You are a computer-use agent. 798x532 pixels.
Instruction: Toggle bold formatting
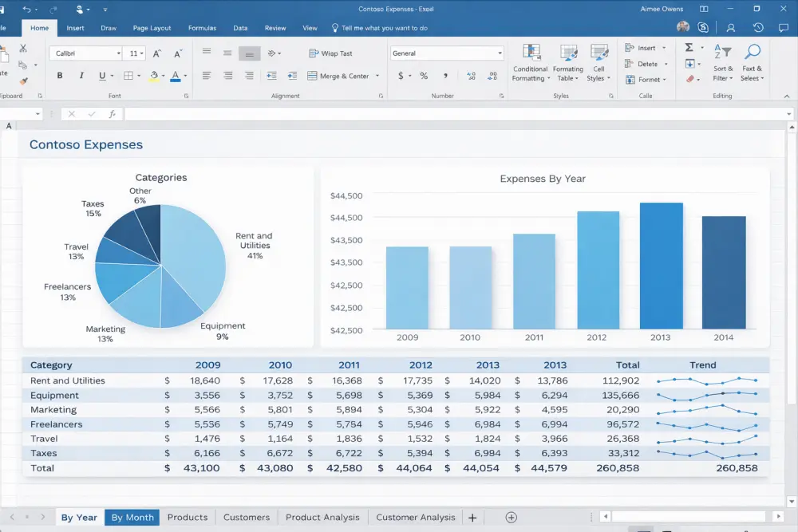(60, 74)
